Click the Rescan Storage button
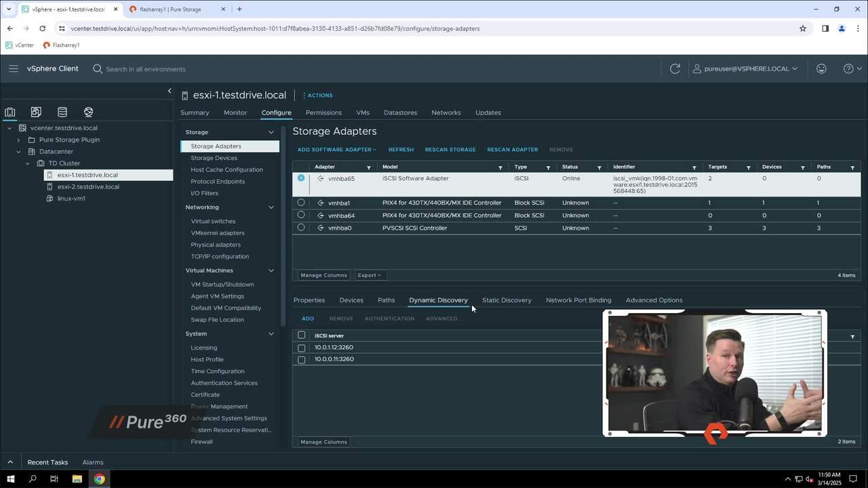Viewport: 868px width, 488px height. [x=450, y=149]
